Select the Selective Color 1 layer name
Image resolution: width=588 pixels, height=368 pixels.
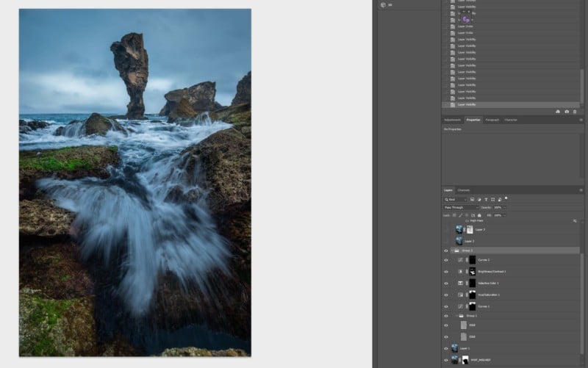tap(487, 283)
